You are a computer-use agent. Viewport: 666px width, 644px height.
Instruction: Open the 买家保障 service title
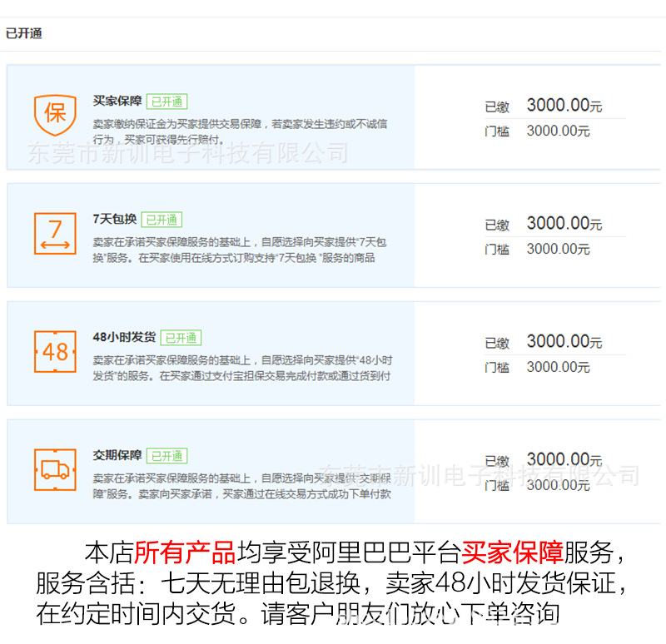tap(117, 101)
